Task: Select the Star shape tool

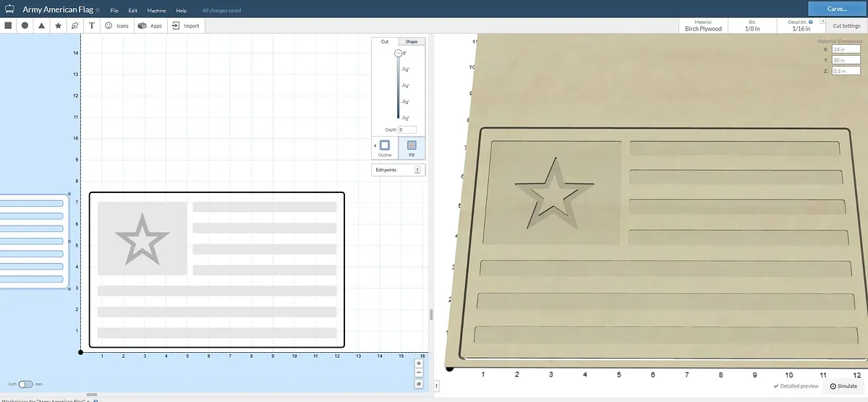Action: (x=59, y=25)
